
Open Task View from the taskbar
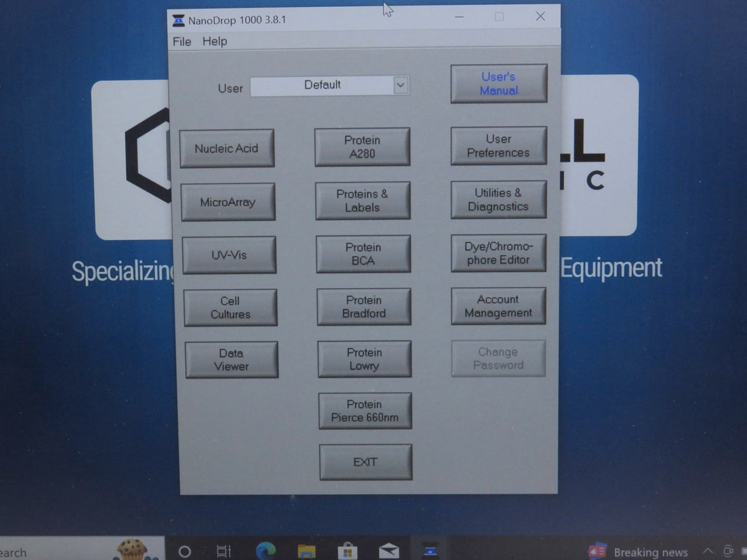[223, 551]
